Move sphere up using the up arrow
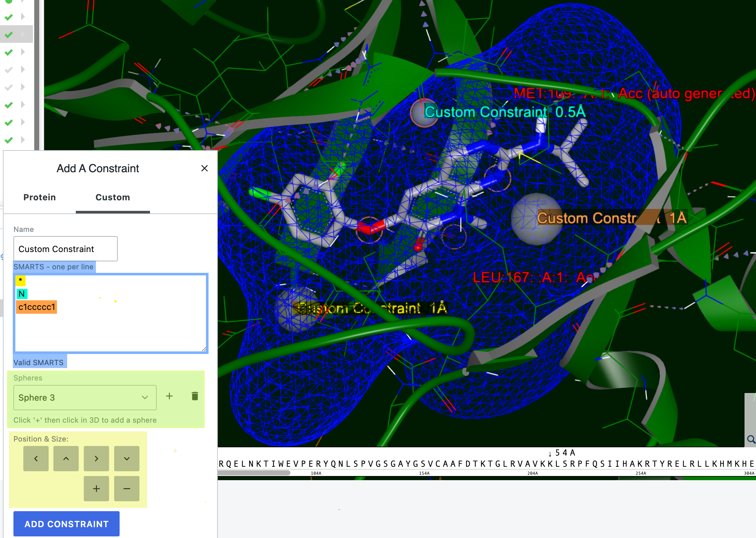Screen dimensions: 756x538 coord(66,458)
